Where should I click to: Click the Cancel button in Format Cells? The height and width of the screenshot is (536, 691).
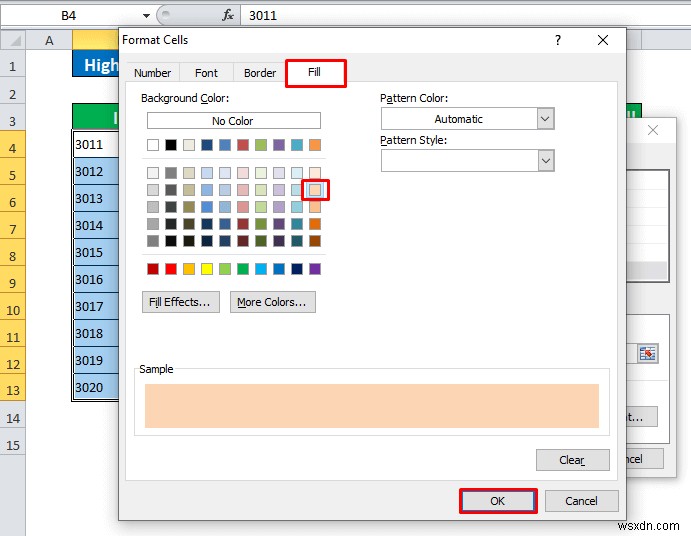tap(582, 501)
